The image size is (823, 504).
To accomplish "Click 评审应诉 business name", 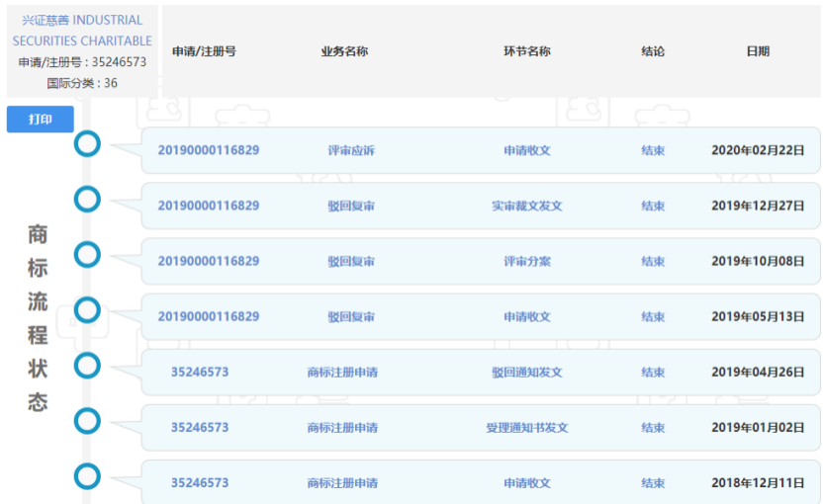I will click(x=351, y=150).
